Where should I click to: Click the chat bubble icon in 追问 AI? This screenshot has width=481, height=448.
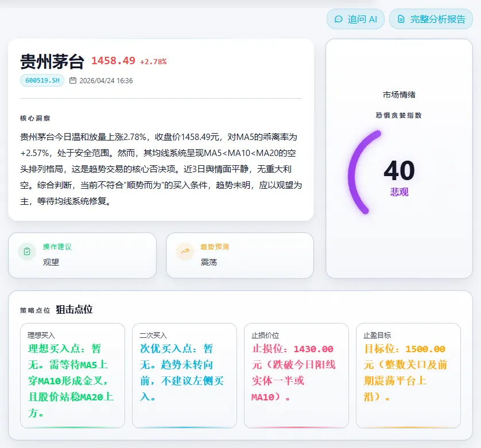tap(338, 20)
